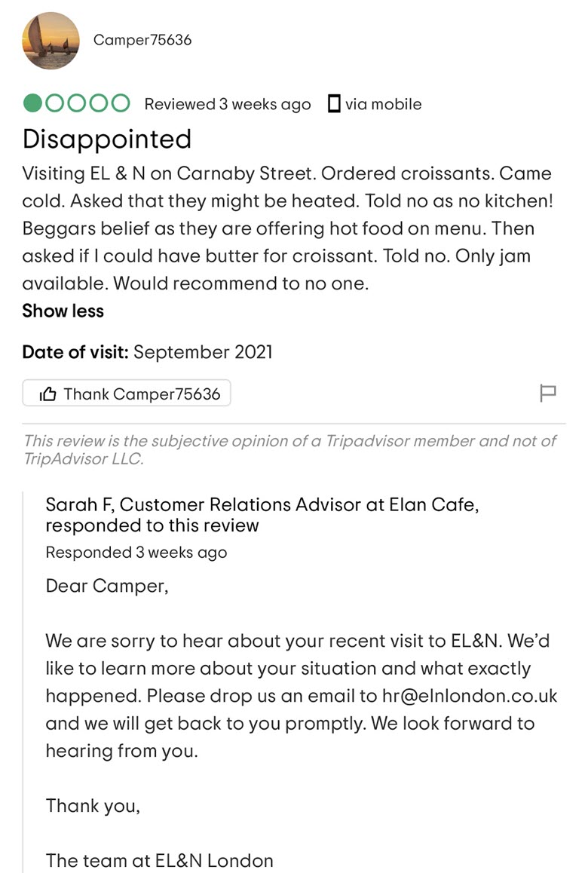Open the Disappointed review title
Viewport: 588px width, 873px height.
107,139
